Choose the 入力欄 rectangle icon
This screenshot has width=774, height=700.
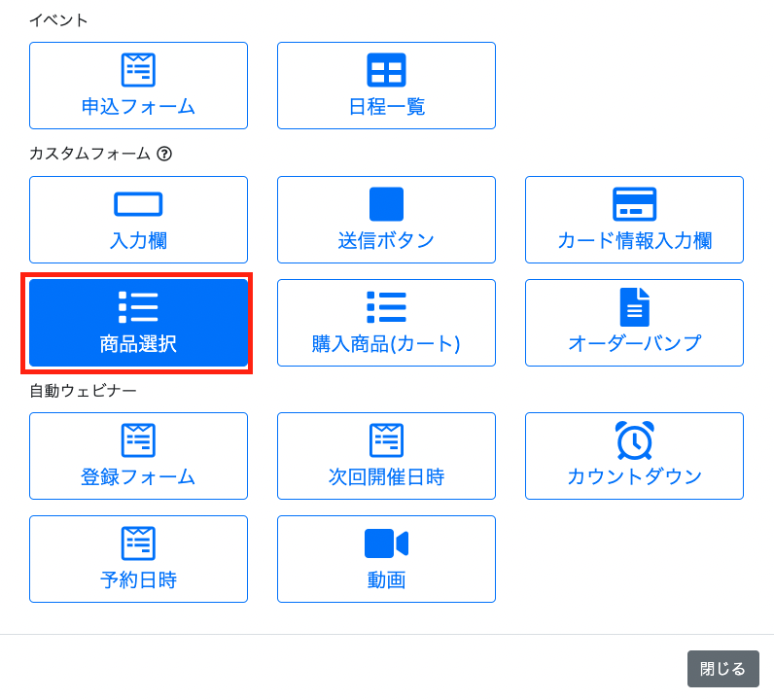pyautogui.click(x=138, y=204)
